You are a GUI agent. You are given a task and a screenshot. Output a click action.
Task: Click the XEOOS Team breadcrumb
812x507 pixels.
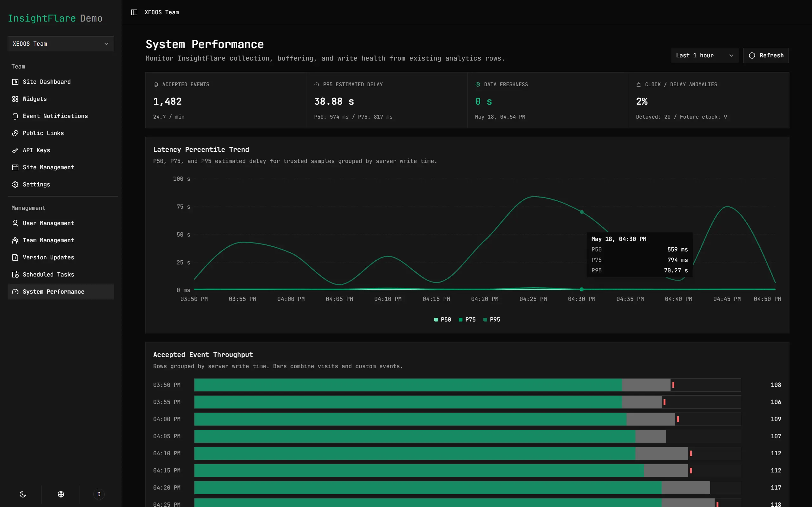[162, 12]
